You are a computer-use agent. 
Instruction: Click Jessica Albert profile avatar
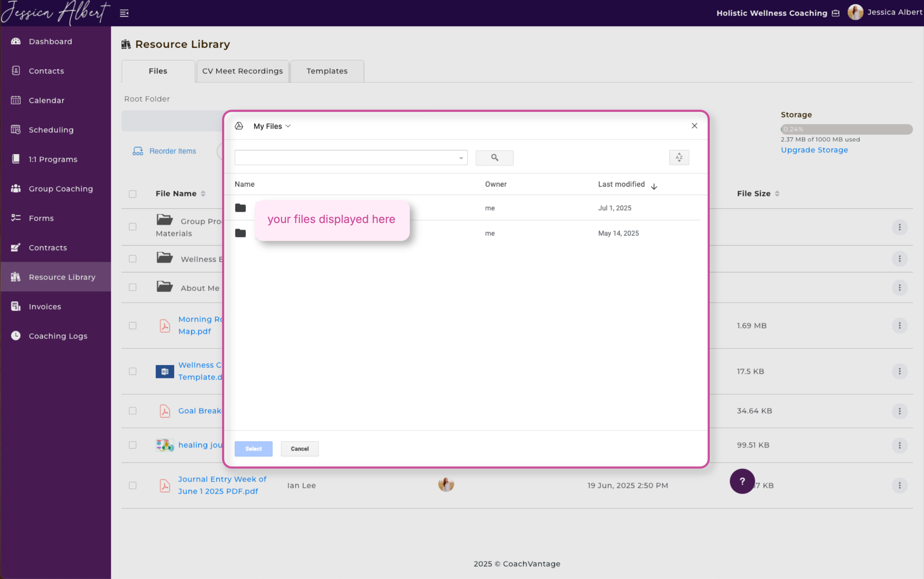(x=855, y=13)
